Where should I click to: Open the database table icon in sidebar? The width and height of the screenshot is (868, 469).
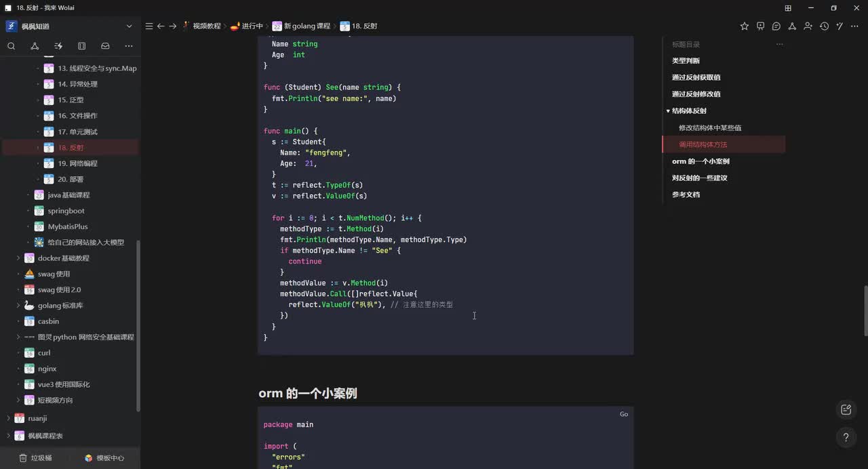pyautogui.click(x=82, y=46)
